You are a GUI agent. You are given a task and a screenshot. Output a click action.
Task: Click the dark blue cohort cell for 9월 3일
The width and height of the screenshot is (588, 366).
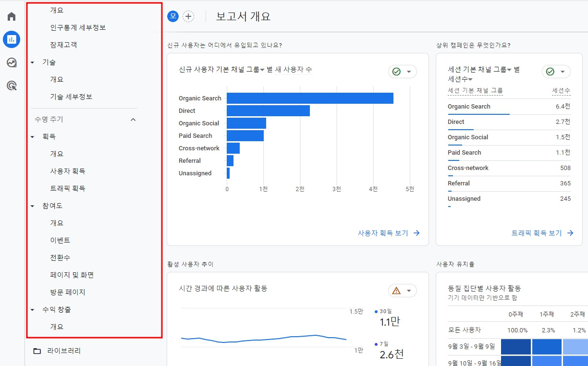[515, 346]
